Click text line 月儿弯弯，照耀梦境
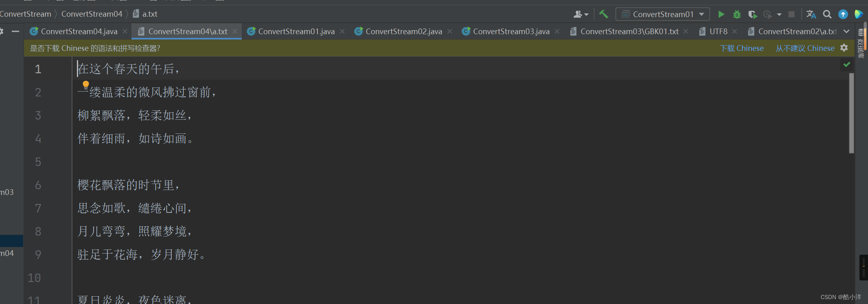This screenshot has width=868, height=304. point(135,231)
